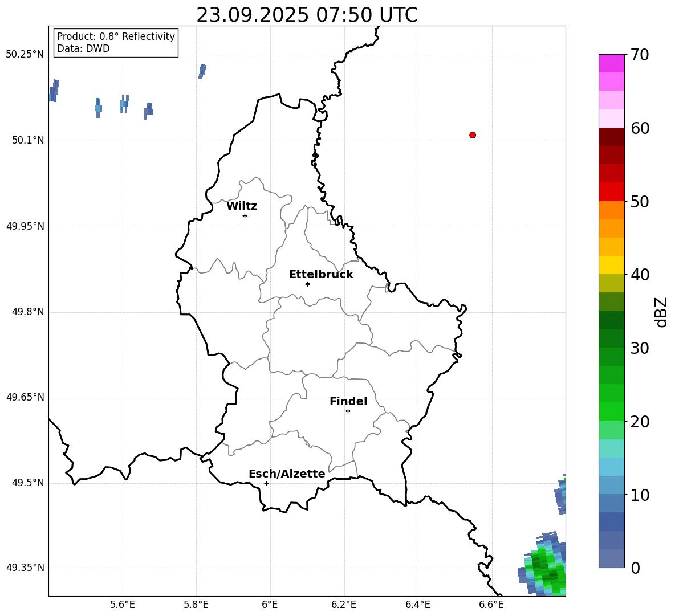The image size is (675, 616).
Task: Click the Wiltz cross marker
Action: coord(245,215)
